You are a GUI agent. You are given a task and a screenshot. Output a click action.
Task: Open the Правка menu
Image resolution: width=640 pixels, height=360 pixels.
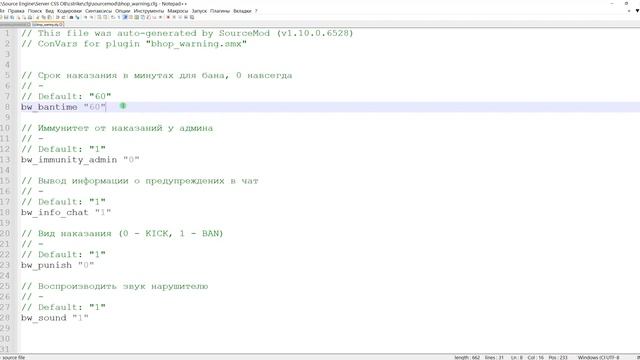[16, 11]
